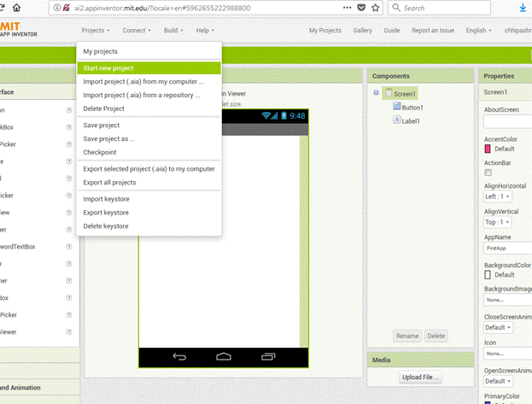Open the AccentColor swatch

(488, 149)
